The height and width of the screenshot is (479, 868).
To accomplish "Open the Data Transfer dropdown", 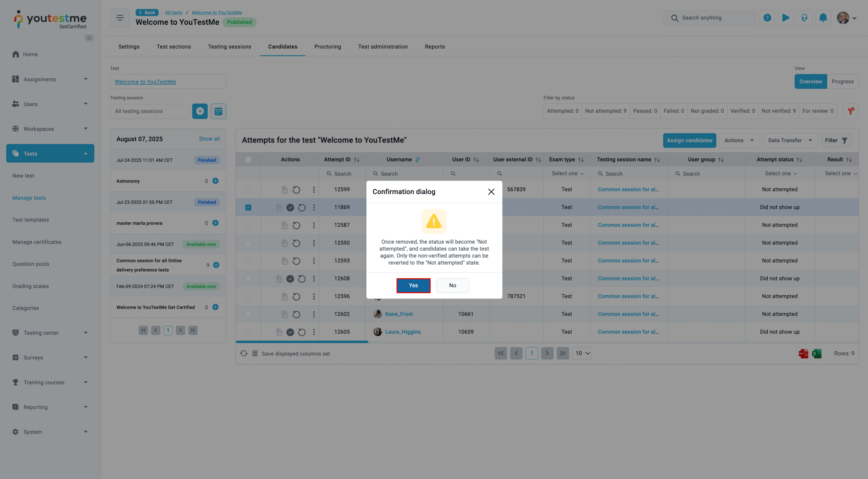I will click(790, 140).
